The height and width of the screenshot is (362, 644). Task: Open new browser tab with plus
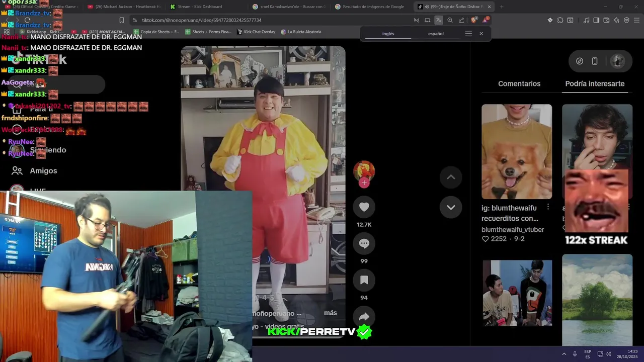[x=502, y=7]
